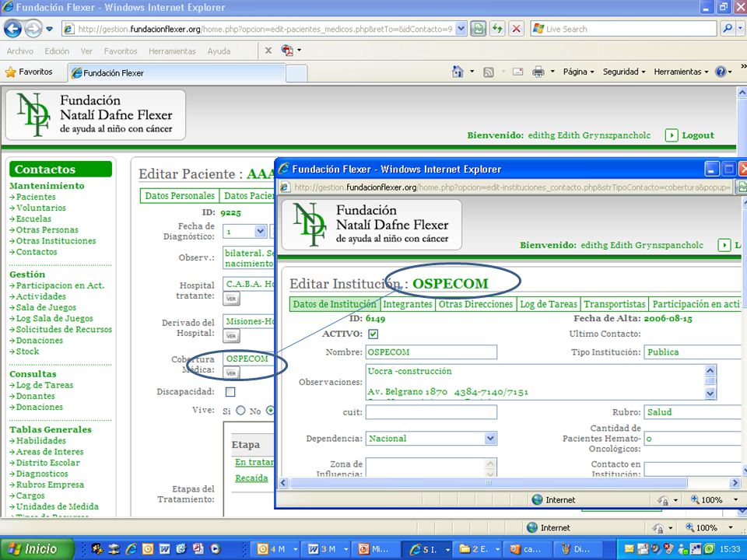
Task: Select the Datos Personales tab
Action: (x=180, y=196)
